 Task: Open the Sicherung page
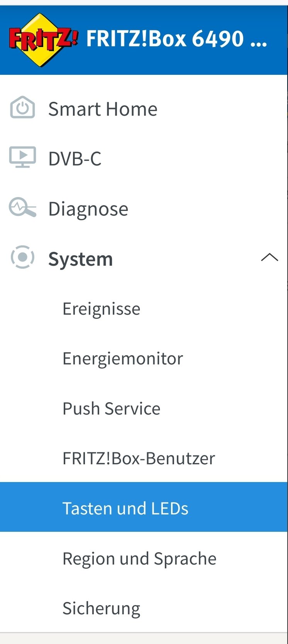click(x=144, y=608)
